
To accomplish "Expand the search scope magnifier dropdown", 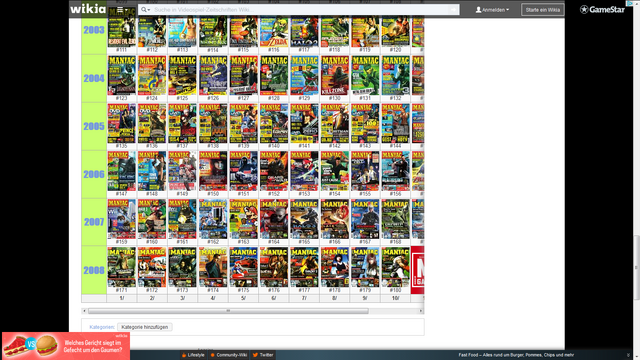I will 145,9.
